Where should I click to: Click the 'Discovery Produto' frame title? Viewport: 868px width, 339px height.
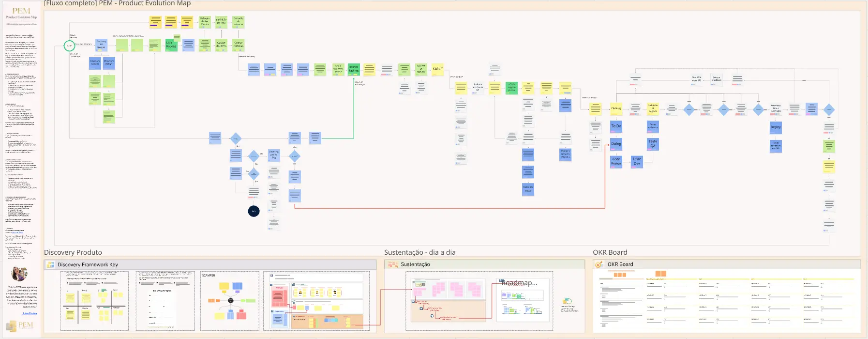coord(73,252)
